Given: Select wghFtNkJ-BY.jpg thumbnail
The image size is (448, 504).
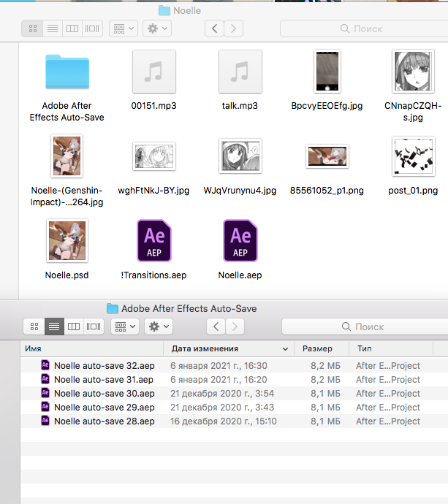Looking at the screenshot, I should pyautogui.click(x=154, y=156).
